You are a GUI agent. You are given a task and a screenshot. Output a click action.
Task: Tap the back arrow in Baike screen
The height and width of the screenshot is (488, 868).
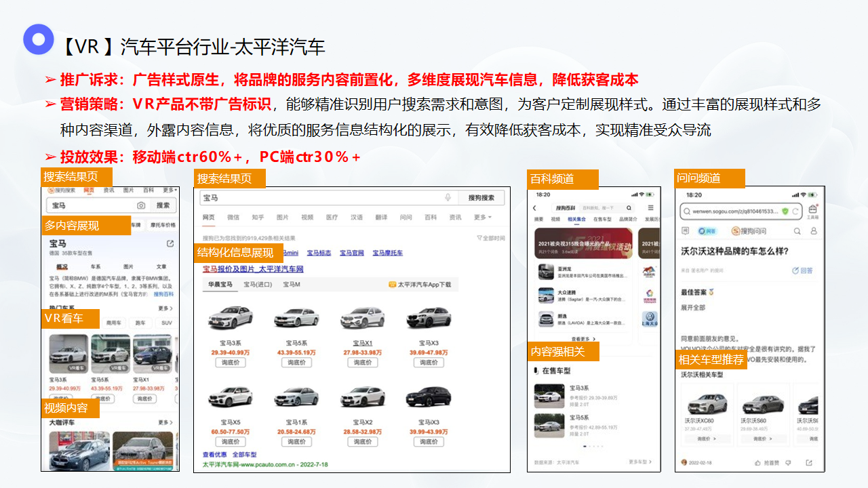[x=535, y=208]
